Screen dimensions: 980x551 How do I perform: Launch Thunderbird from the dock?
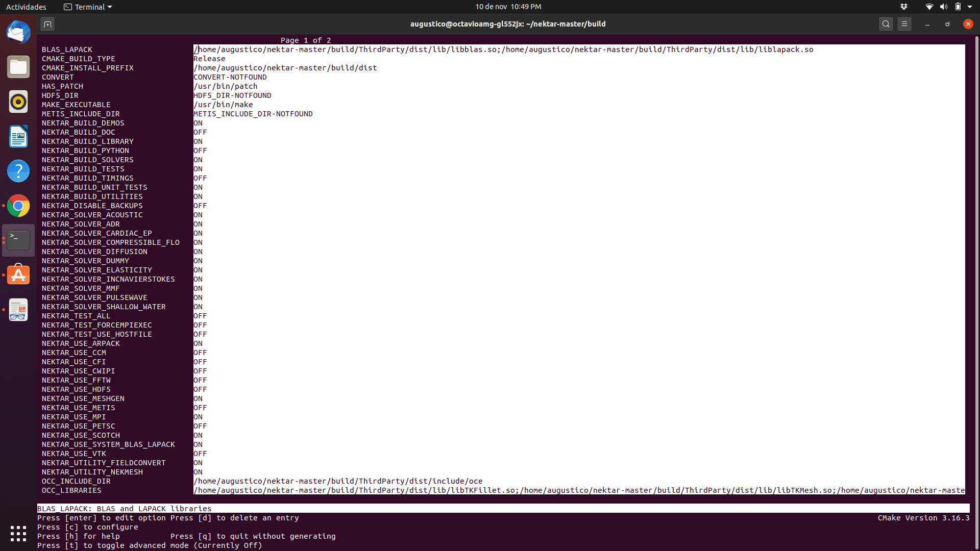18,33
